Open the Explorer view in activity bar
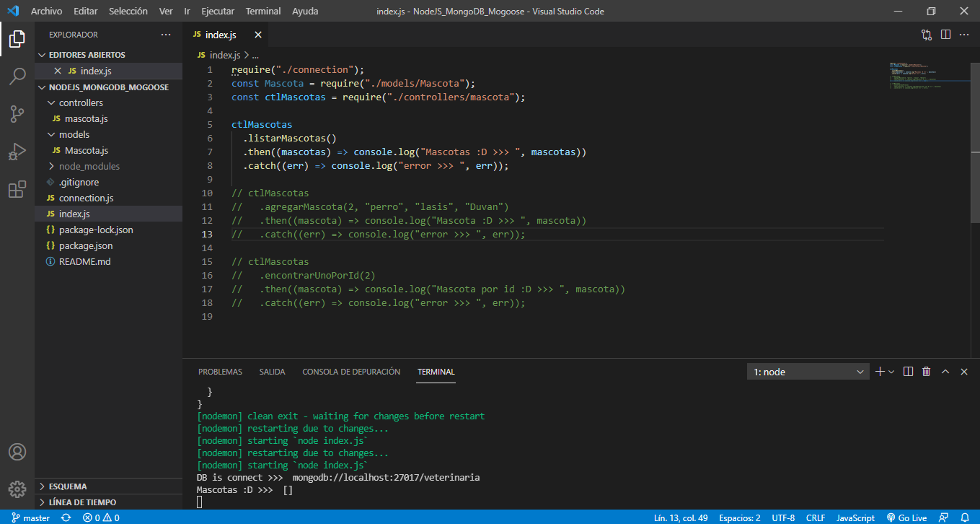This screenshot has width=980, height=524. coord(17,39)
